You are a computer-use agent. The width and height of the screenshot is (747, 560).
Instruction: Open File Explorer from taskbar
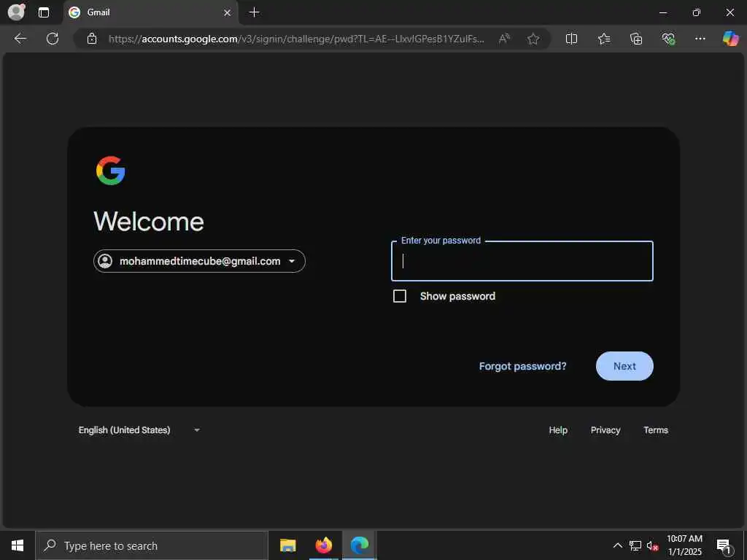(287, 545)
